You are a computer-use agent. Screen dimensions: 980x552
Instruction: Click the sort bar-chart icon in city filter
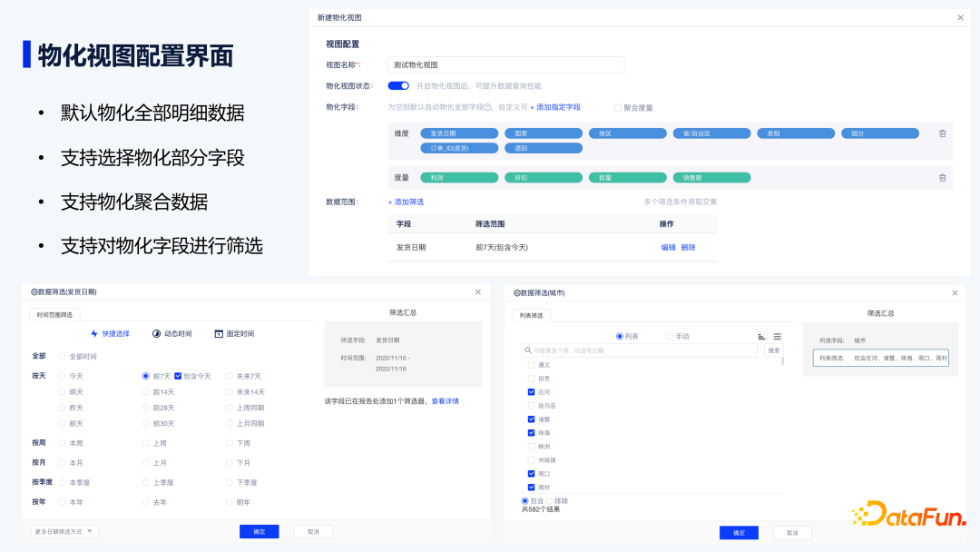tap(761, 336)
